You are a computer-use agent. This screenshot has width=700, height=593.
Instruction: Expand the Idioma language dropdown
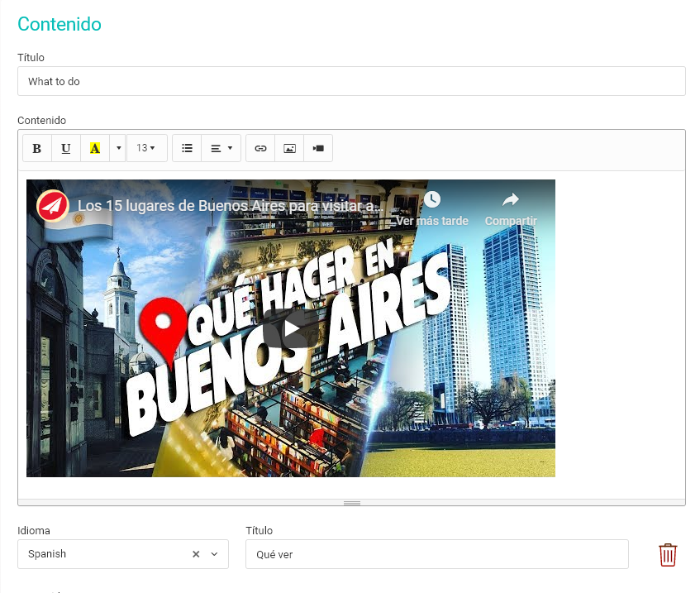pyautogui.click(x=214, y=554)
